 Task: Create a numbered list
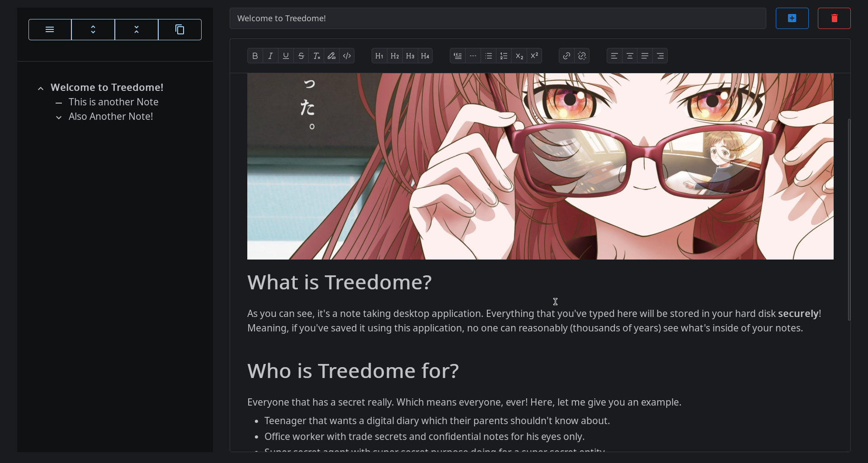point(504,56)
